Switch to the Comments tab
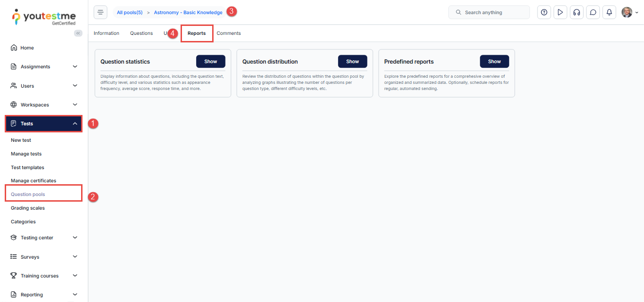The height and width of the screenshot is (302, 644). (x=229, y=33)
